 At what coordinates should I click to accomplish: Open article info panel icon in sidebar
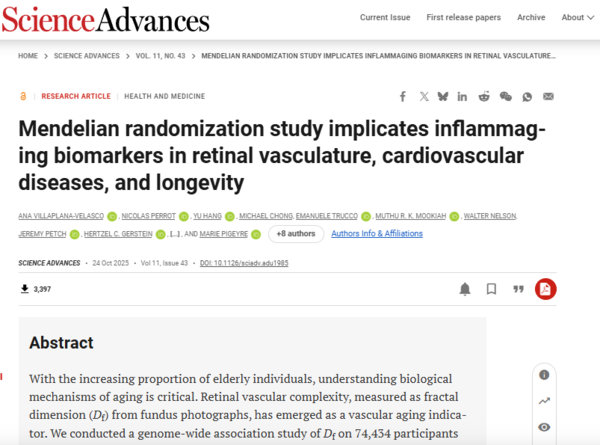(544, 375)
